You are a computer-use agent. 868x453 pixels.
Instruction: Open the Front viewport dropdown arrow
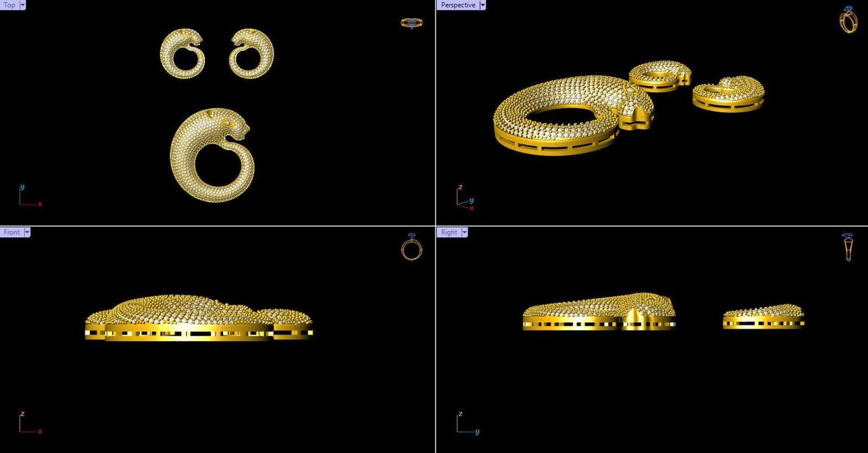point(27,232)
